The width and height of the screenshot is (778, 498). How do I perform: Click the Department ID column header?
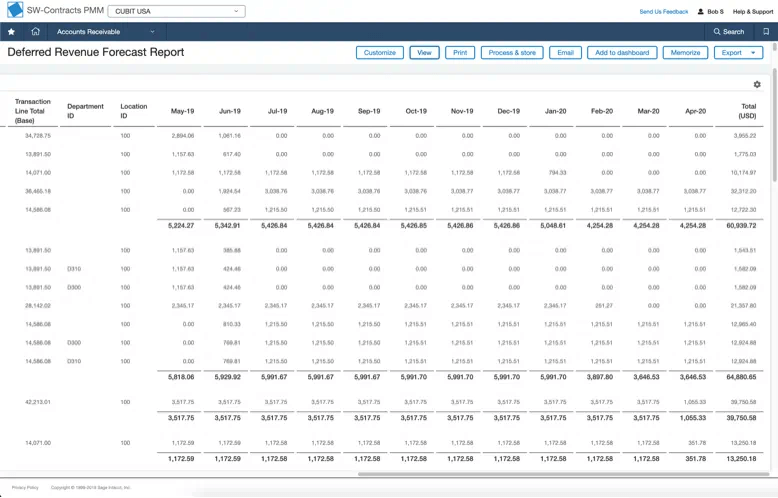[85, 111]
